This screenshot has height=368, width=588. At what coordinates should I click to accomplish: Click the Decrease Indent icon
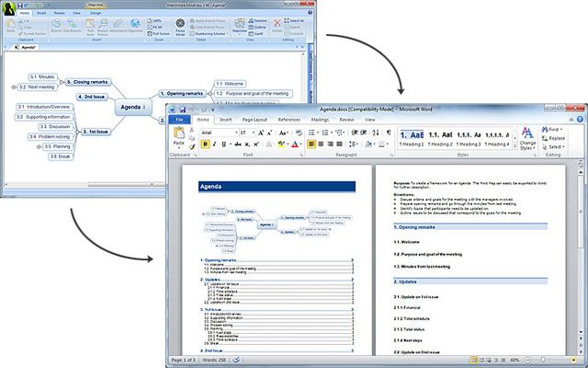[355, 132]
